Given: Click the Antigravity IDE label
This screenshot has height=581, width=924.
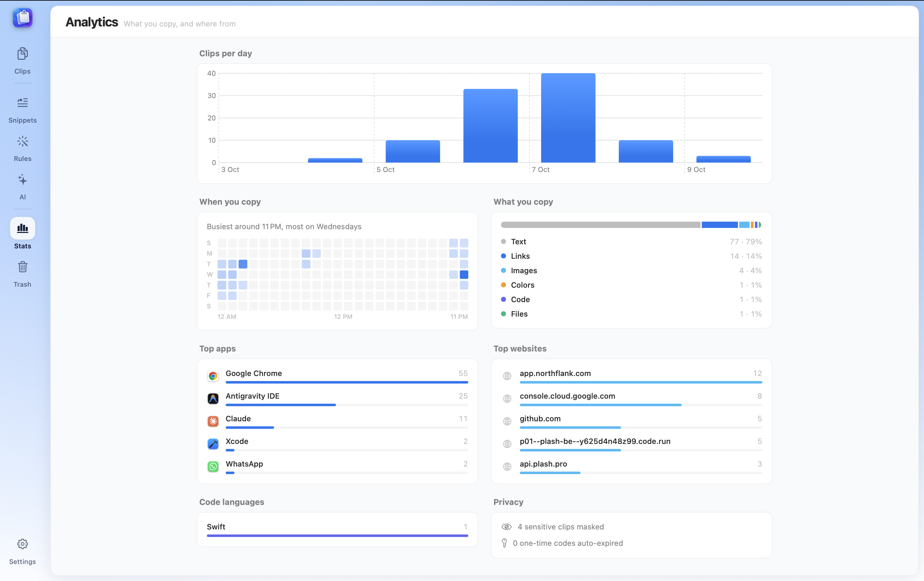Looking at the screenshot, I should click(252, 396).
